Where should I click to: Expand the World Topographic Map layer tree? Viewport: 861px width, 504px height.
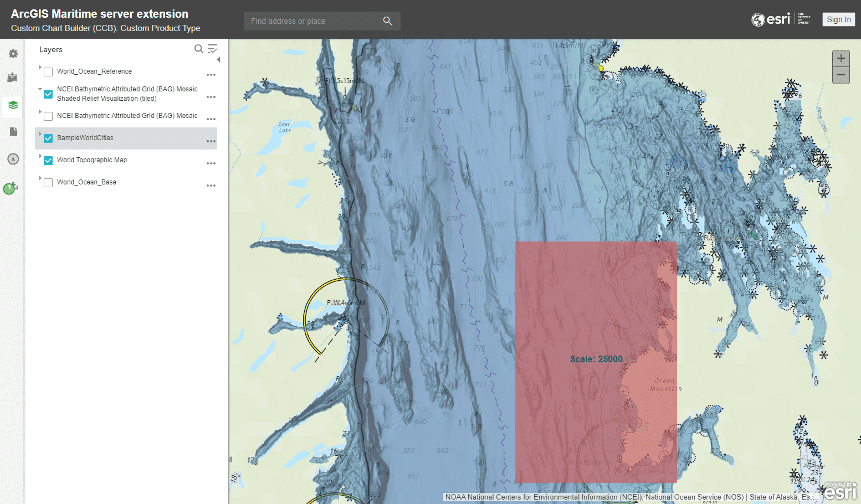tap(40, 156)
